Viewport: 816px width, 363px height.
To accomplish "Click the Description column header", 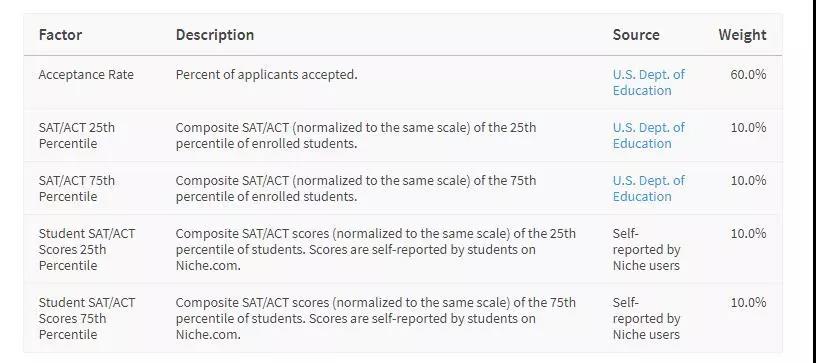I will 215,35.
